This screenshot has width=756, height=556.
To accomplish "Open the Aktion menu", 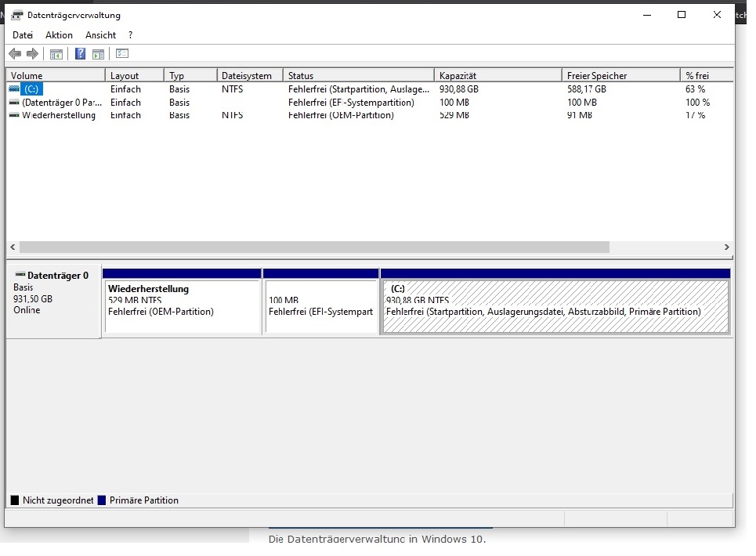I will (59, 35).
